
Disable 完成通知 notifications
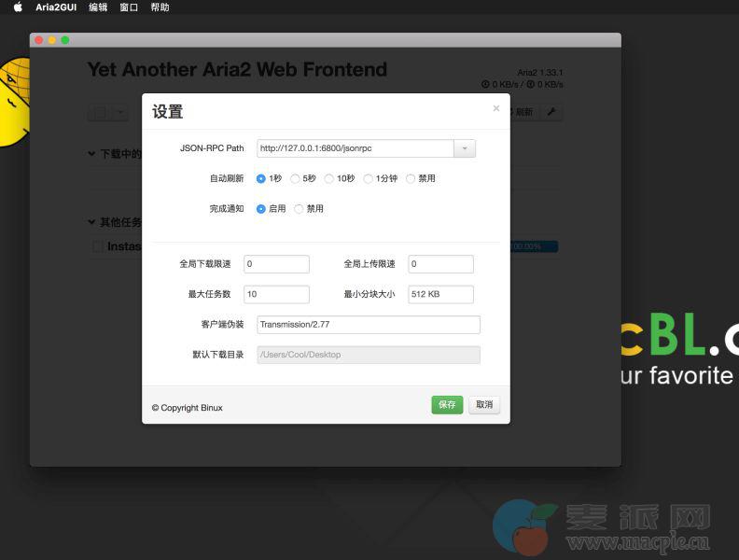[299, 209]
